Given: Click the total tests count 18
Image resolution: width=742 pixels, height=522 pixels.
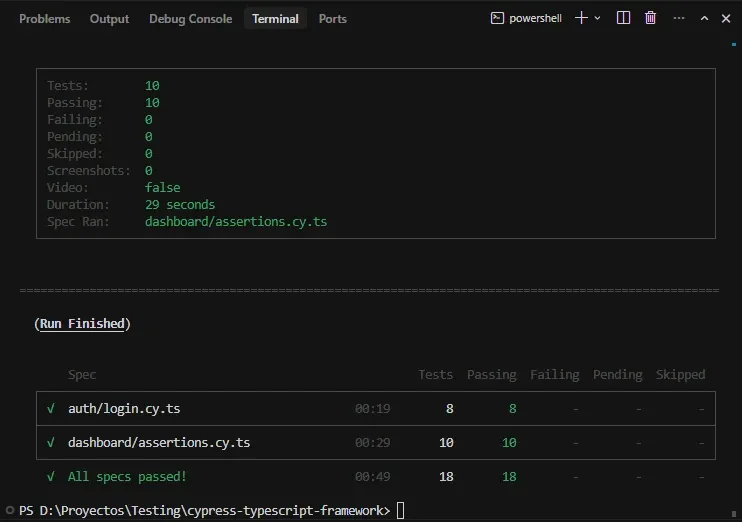Looking at the screenshot, I should coord(446,477).
